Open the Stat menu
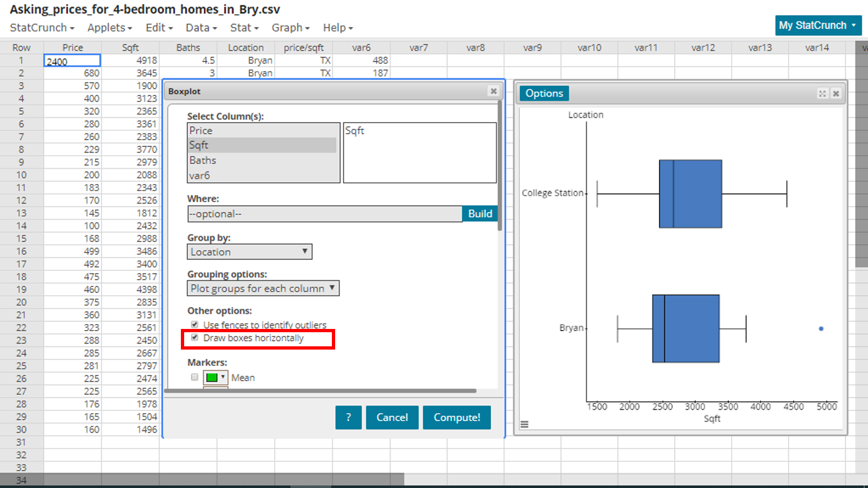This screenshot has width=868, height=488. click(x=244, y=28)
